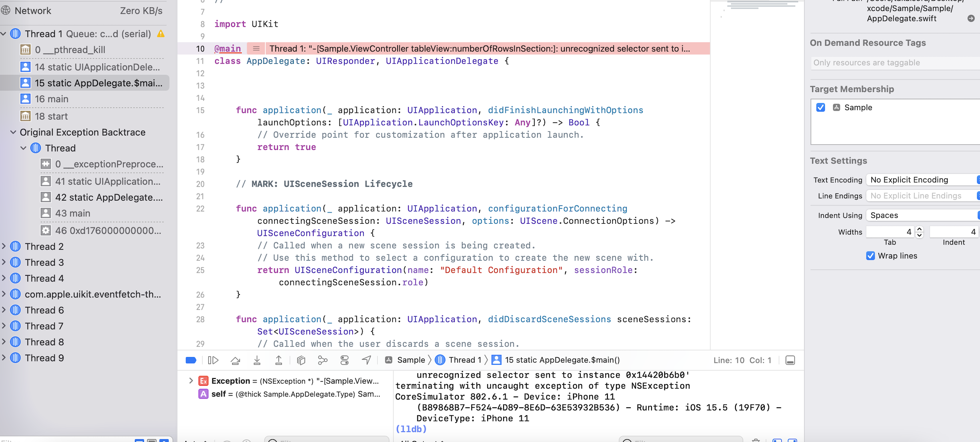The image size is (980, 442).
Task: Expand Thread 6 disclosure triangle
Action: 4,310
